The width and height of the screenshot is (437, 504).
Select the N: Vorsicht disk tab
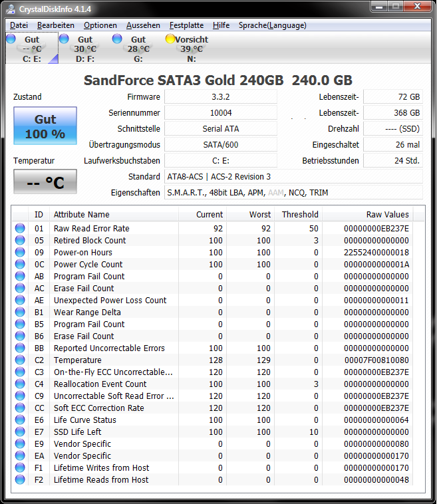click(x=192, y=49)
